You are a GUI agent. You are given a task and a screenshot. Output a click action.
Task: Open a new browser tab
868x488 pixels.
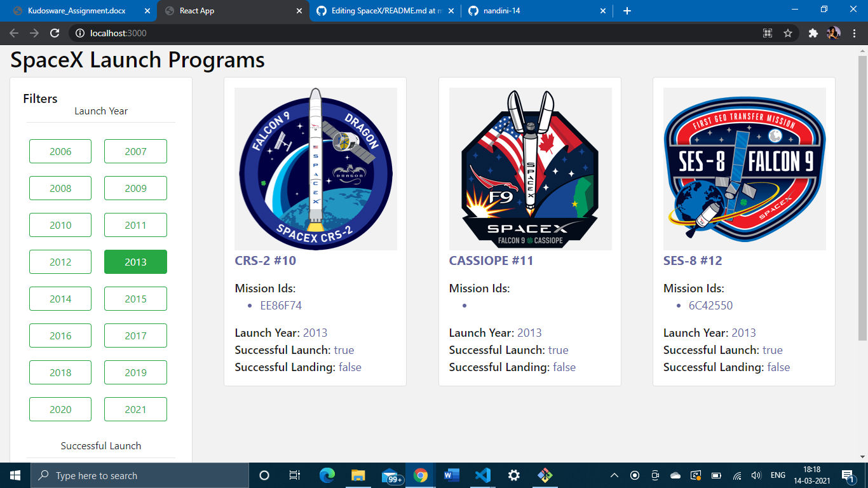627,11
